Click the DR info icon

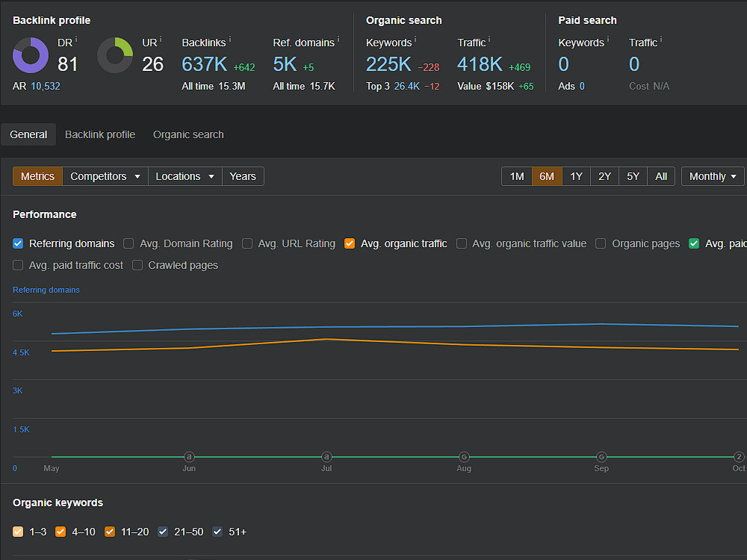(x=76, y=39)
